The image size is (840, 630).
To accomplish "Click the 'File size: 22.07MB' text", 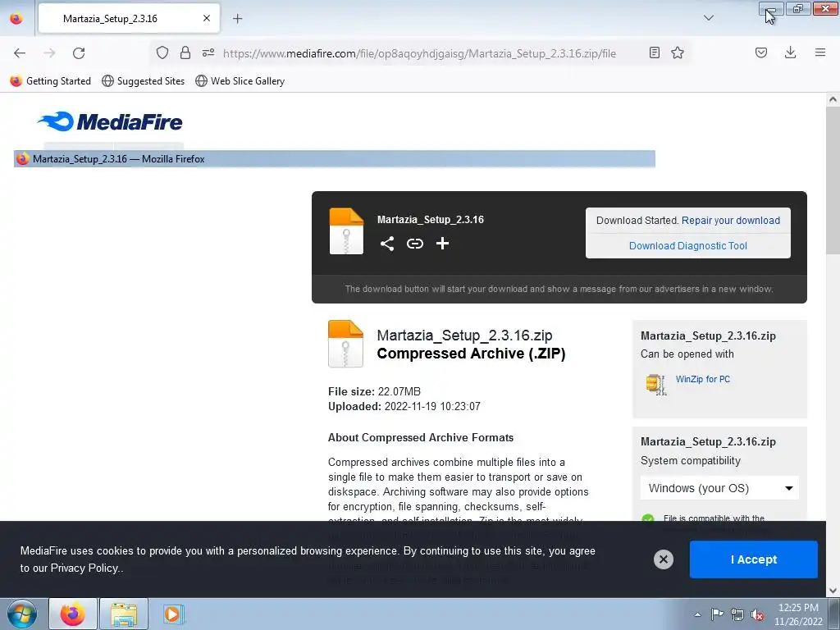I will pos(374,391).
